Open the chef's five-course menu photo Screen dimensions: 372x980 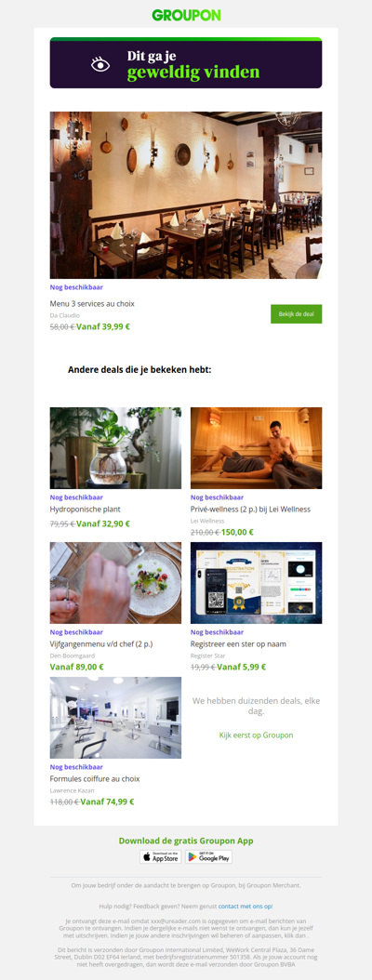click(x=115, y=583)
